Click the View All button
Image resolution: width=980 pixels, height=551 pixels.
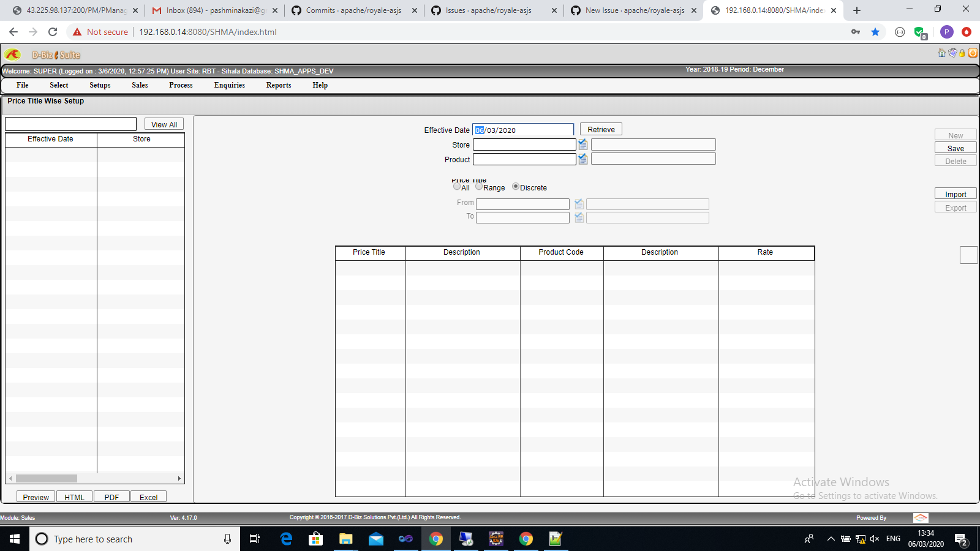coord(164,124)
